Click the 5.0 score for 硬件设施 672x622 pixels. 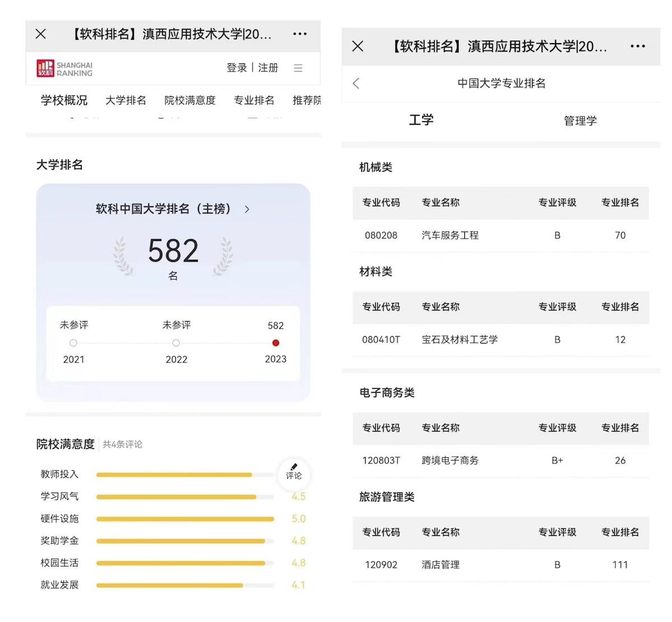[x=298, y=519]
